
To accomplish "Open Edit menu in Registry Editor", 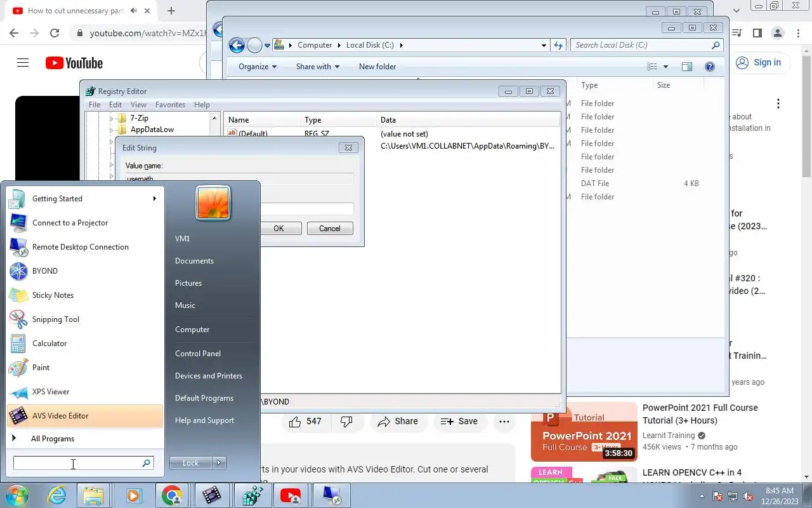I will pos(115,105).
